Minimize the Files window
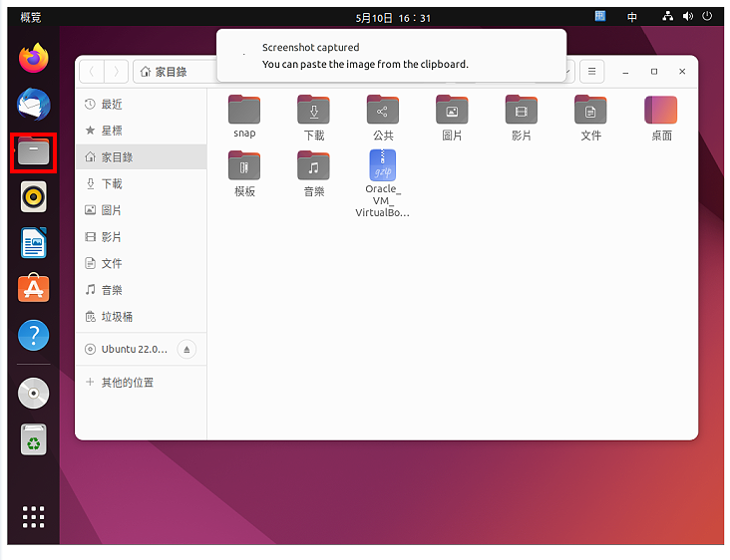The image size is (730, 560). coord(625,72)
